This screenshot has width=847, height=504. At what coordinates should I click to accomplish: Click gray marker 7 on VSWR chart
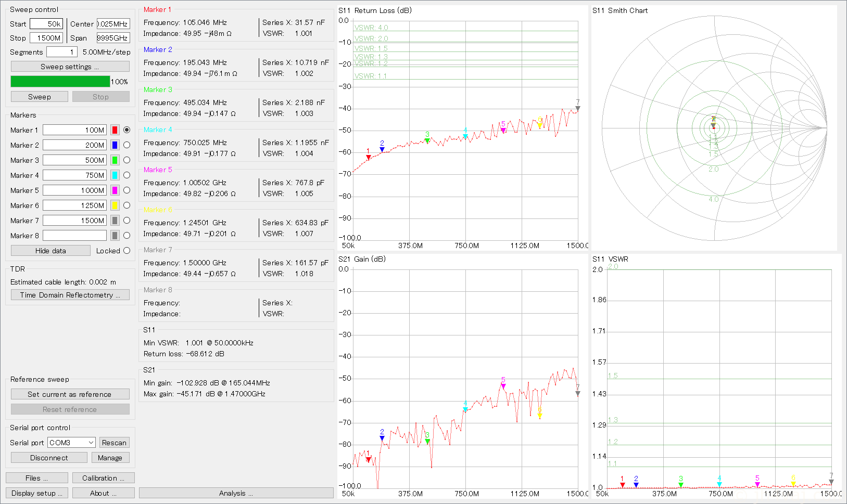831,482
